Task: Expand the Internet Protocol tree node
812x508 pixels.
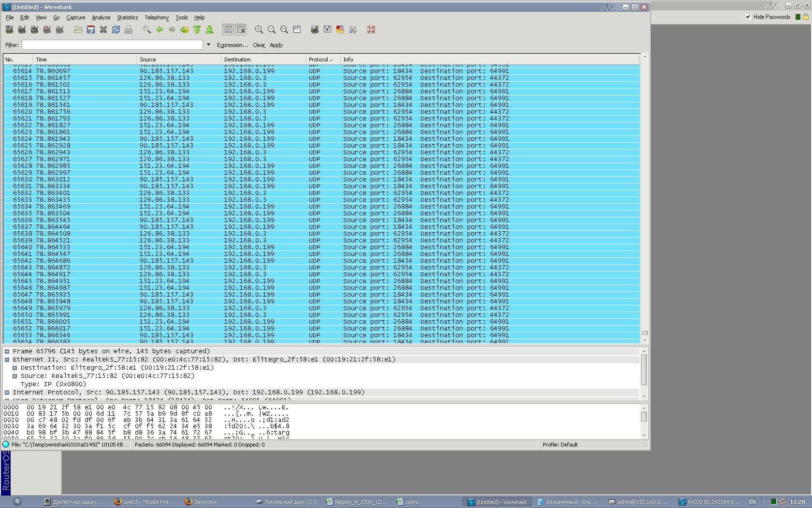Action: (x=7, y=392)
